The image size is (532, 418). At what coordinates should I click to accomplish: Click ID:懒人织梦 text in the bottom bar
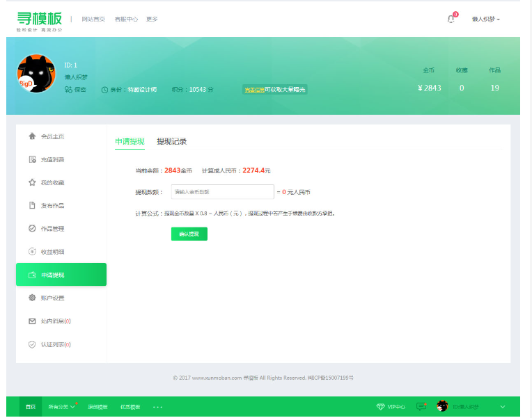465,407
